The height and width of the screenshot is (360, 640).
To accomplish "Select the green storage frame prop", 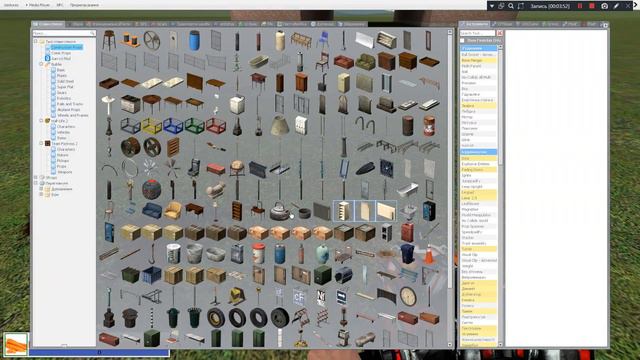I will [x=194, y=125].
